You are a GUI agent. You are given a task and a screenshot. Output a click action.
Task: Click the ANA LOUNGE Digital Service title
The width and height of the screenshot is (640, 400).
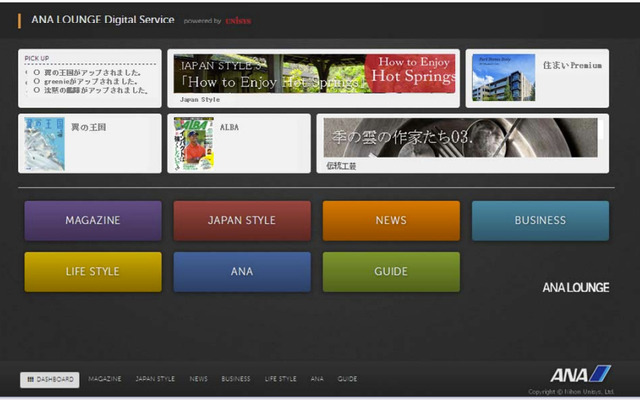pos(103,20)
